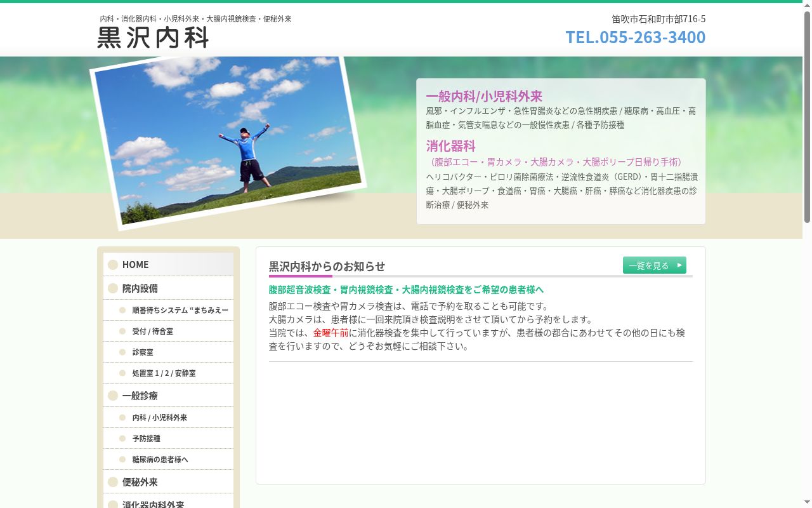This screenshot has width=812, height=508.
Task: Click the red 金曜午前 text
Action: pyautogui.click(x=331, y=333)
